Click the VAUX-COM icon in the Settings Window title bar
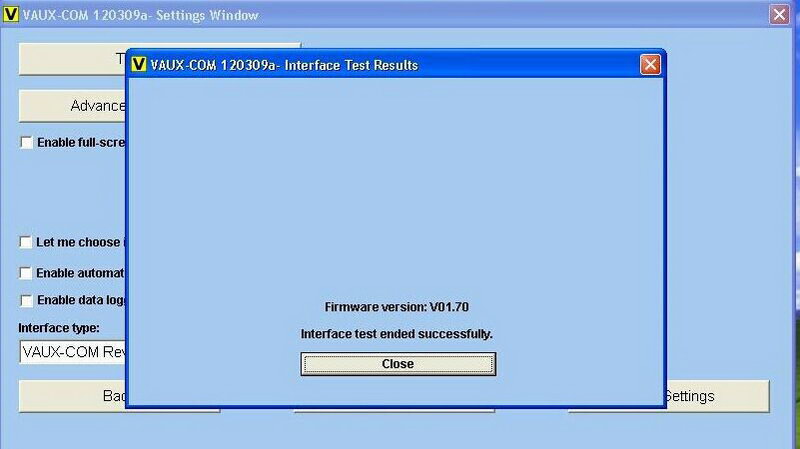 11,14
